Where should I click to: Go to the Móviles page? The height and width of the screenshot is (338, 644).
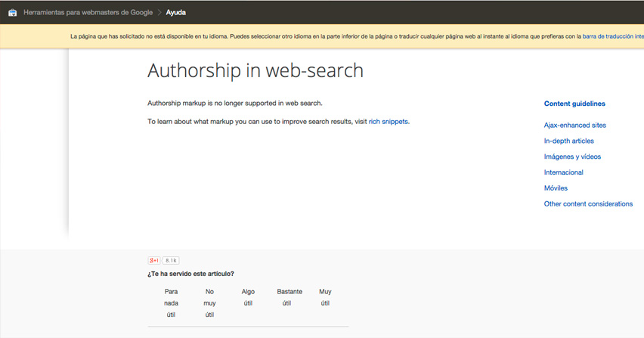click(x=556, y=188)
